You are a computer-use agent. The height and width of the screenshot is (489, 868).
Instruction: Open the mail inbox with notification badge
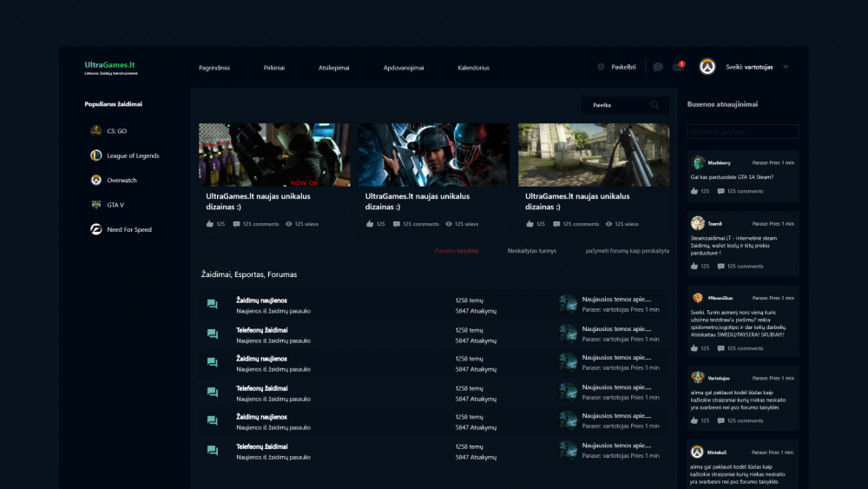pyautogui.click(x=679, y=67)
